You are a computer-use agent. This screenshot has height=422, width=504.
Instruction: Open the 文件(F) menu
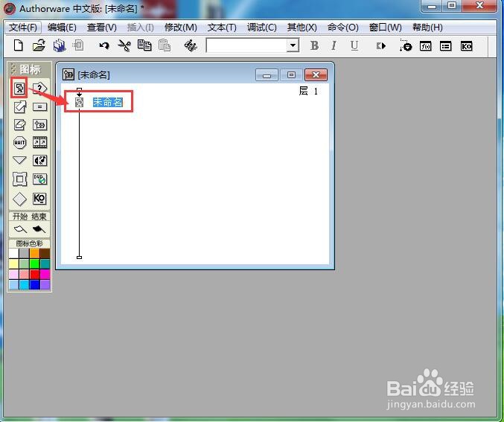[23, 28]
